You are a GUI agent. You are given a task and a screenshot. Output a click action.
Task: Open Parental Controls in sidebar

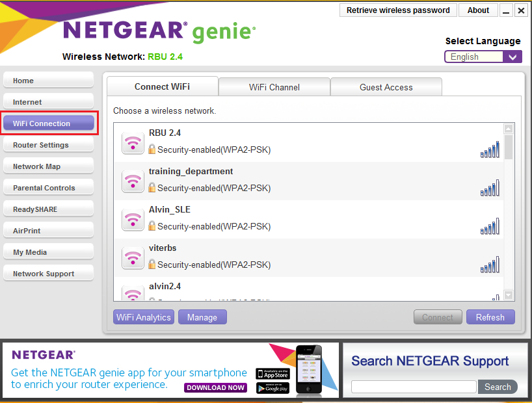click(49, 188)
